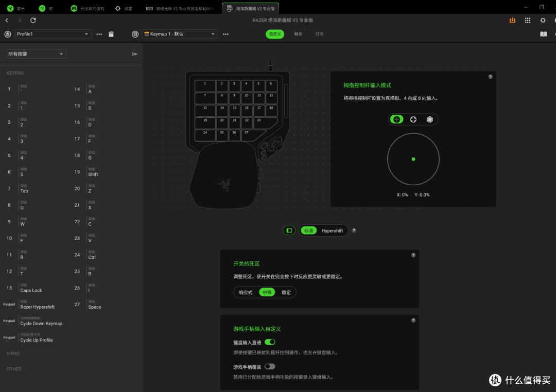Collapse the KEYPAD section

point(15,73)
